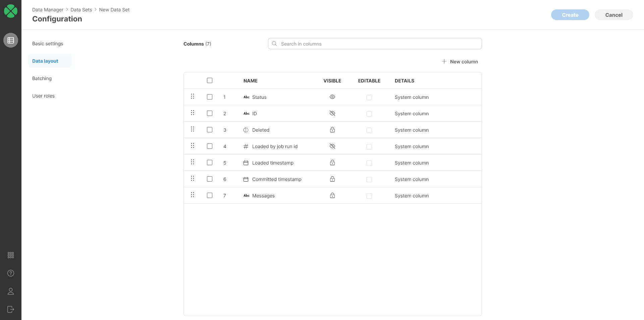Switch to the Basic settings section

pyautogui.click(x=47, y=44)
